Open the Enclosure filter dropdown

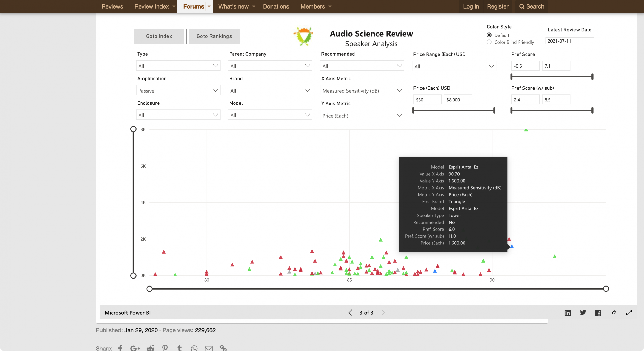coord(178,115)
